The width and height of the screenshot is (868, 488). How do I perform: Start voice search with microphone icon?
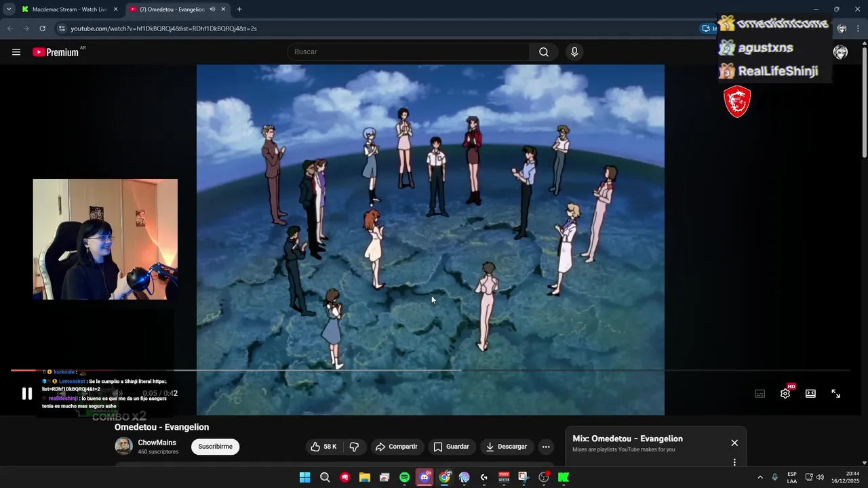574,52
